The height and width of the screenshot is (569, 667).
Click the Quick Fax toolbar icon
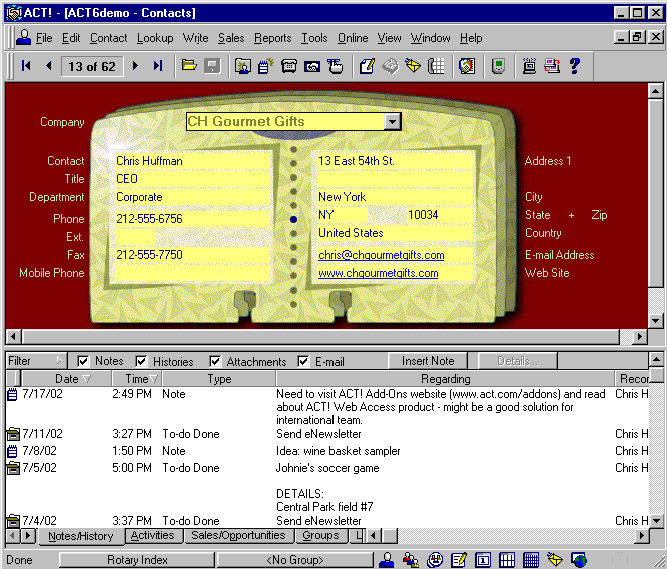point(390,66)
